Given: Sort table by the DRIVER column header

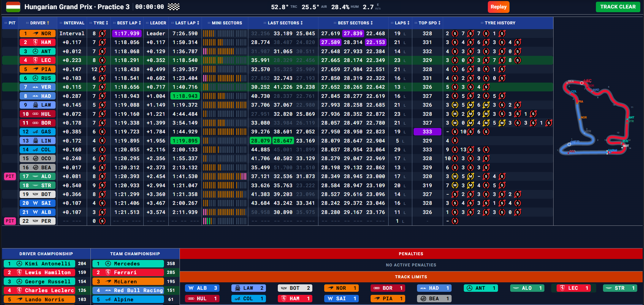Looking at the screenshot, I should [x=38, y=23].
